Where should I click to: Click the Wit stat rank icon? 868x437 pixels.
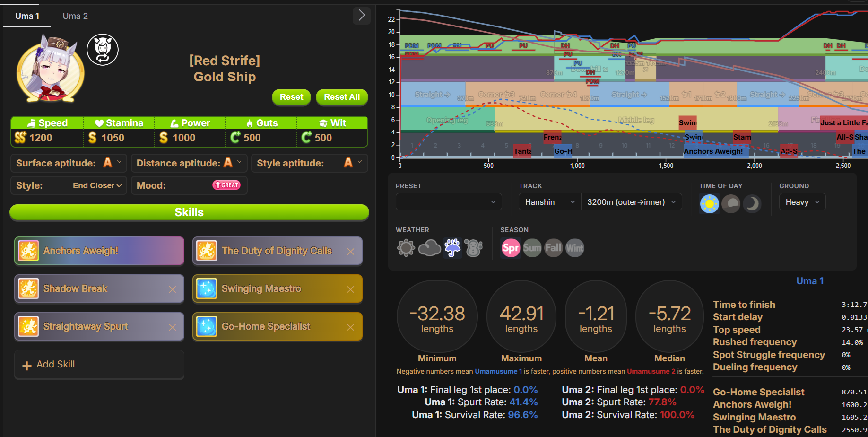pyautogui.click(x=306, y=138)
